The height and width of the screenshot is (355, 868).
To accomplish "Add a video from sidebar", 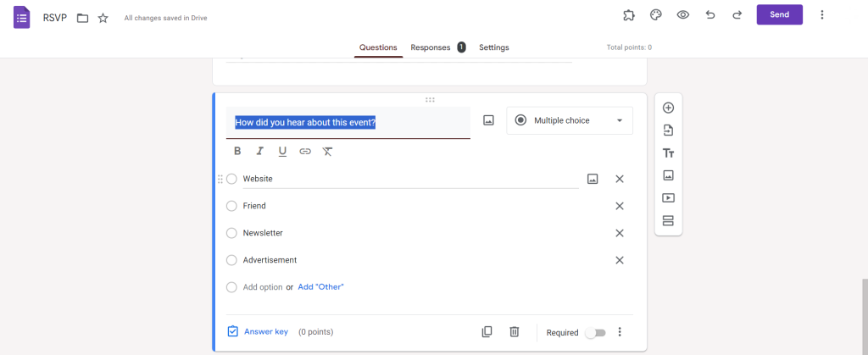I will tap(668, 198).
